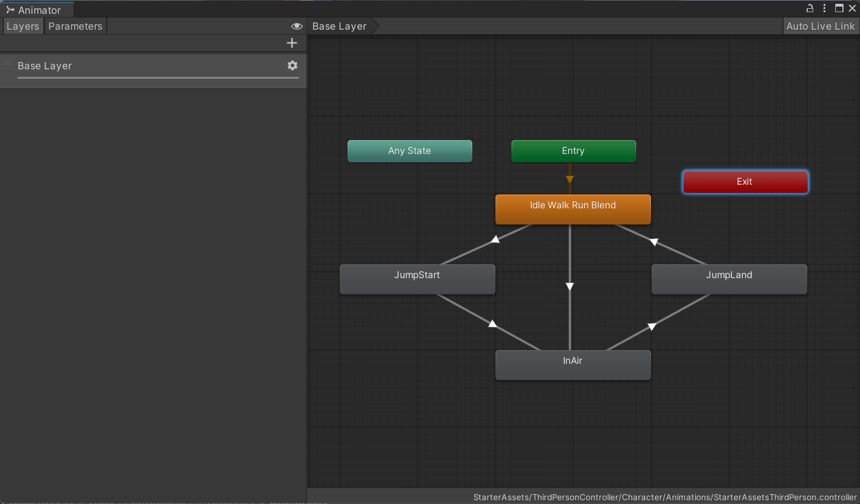Click the Animator tab icon
Viewport: 860px width, 504px height.
pyautogui.click(x=10, y=10)
